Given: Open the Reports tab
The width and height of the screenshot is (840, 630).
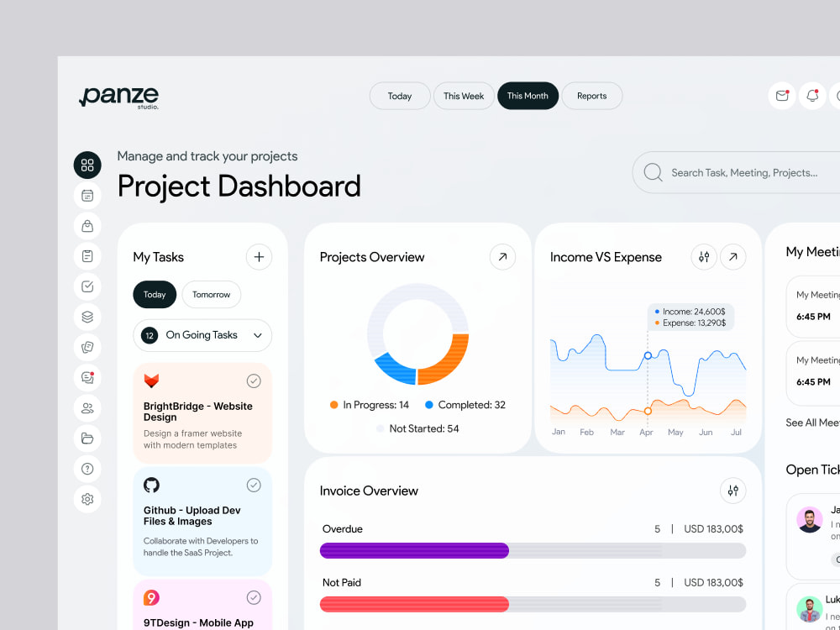Looking at the screenshot, I should click(x=592, y=96).
